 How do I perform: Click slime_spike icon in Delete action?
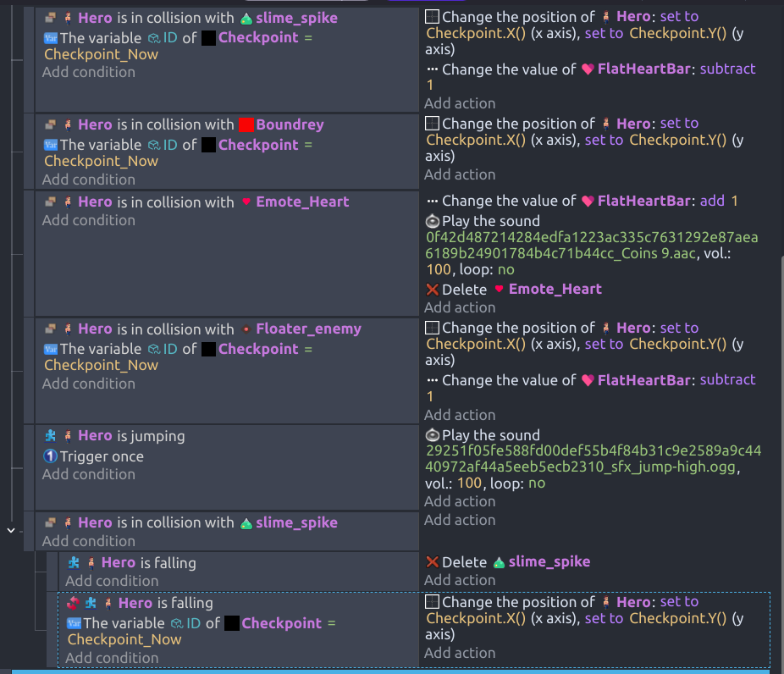coord(499,563)
